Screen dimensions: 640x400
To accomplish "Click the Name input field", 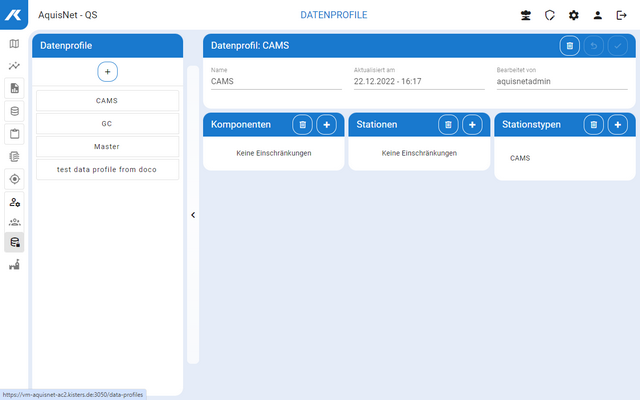I will click(x=276, y=82).
